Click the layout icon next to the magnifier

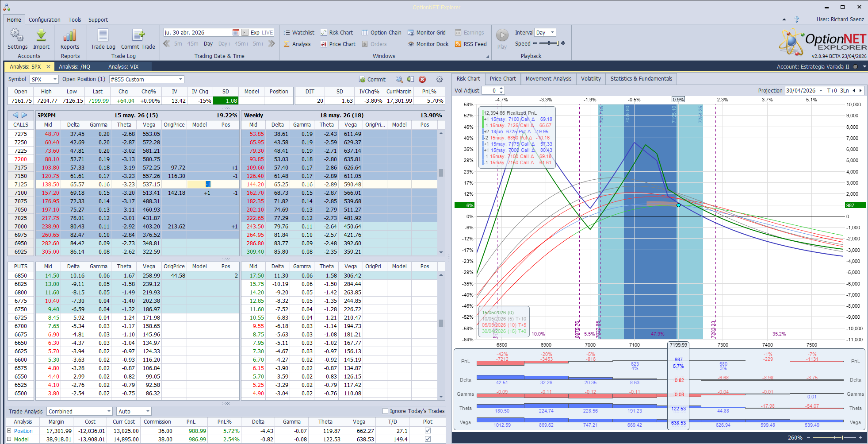coord(411,79)
